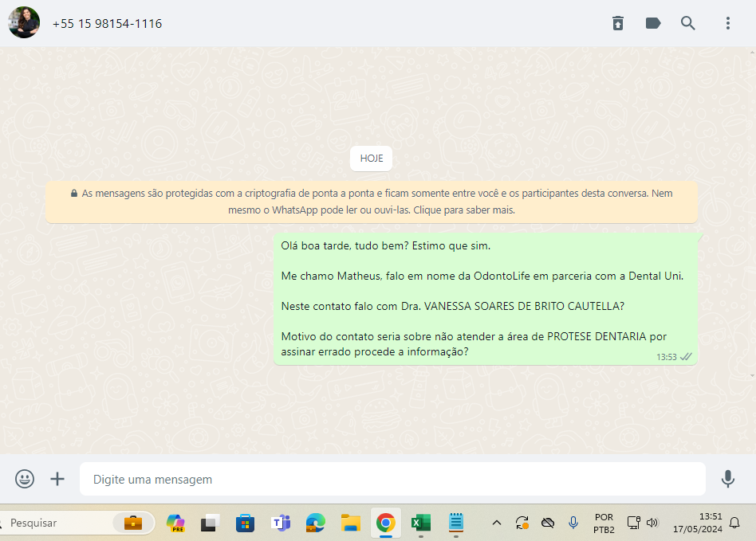Start recording a voice message
This screenshot has width=756, height=541.
[x=727, y=479]
